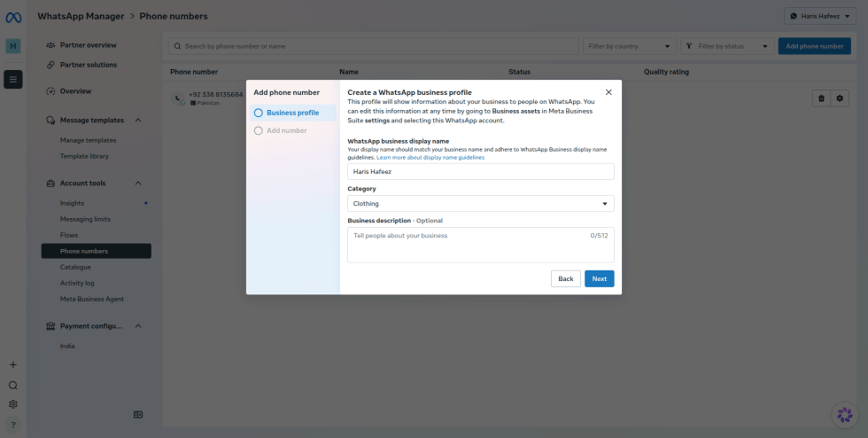Click Add phone number button
868x438 pixels.
coord(814,46)
